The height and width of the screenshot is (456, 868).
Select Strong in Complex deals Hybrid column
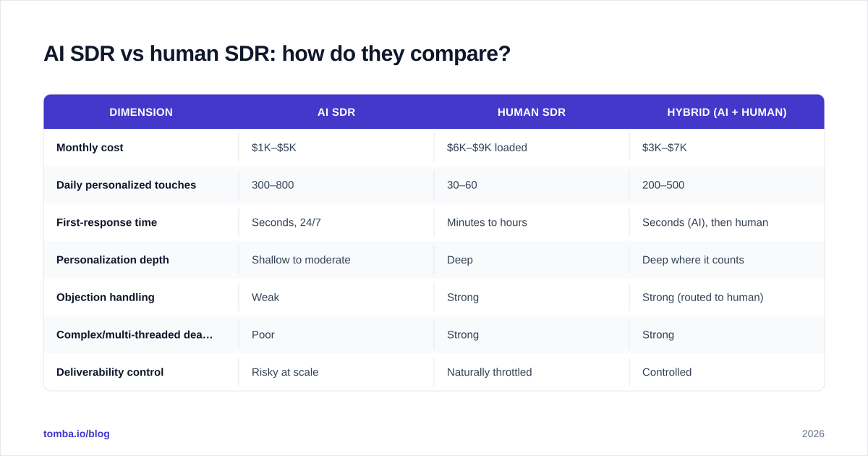pyautogui.click(x=727, y=335)
